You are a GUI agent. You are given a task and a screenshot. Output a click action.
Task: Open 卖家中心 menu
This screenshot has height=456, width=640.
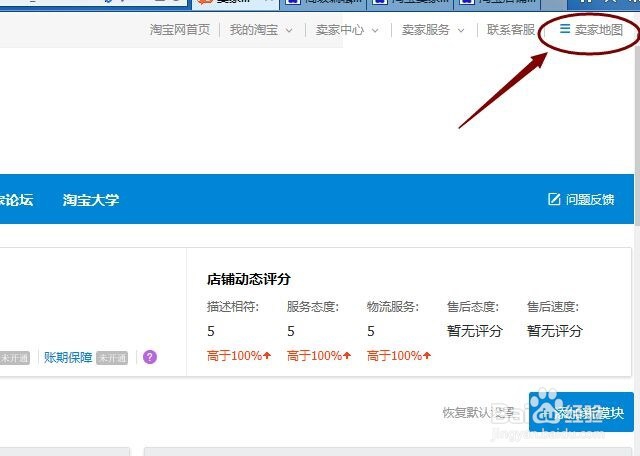pos(340,30)
